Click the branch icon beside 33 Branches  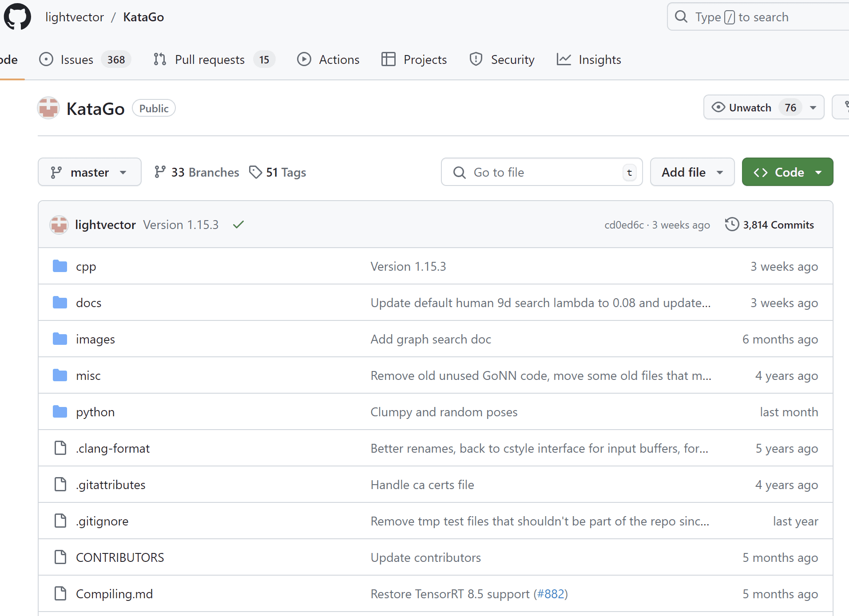tap(160, 172)
